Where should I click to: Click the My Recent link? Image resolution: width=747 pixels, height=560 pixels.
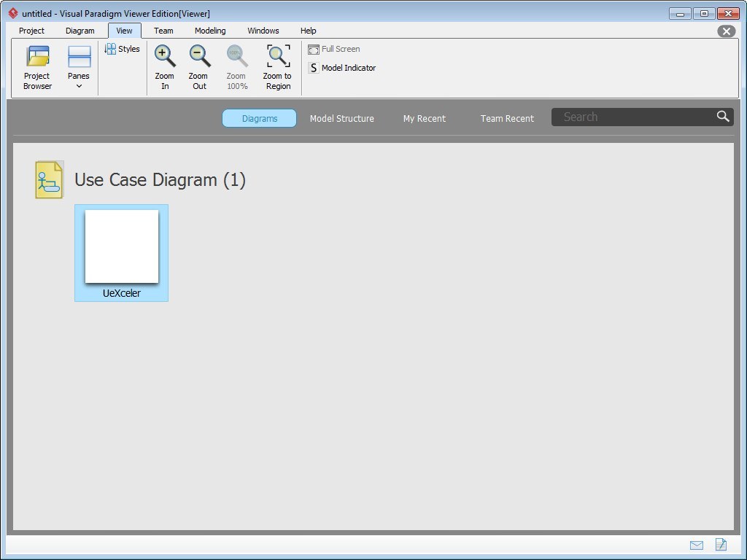click(x=424, y=118)
